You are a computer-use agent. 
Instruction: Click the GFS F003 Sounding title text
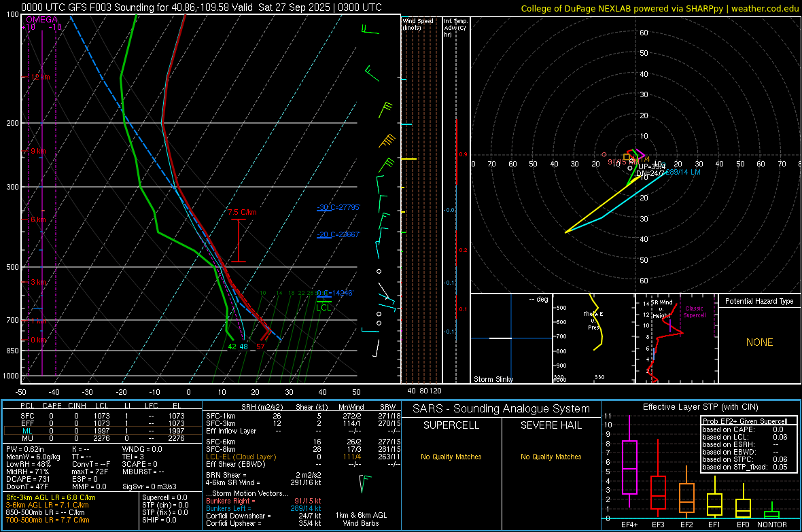click(201, 7)
